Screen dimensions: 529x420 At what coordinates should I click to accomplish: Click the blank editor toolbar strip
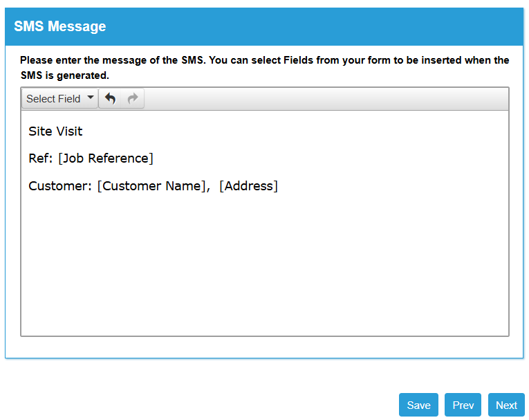[x=326, y=98]
